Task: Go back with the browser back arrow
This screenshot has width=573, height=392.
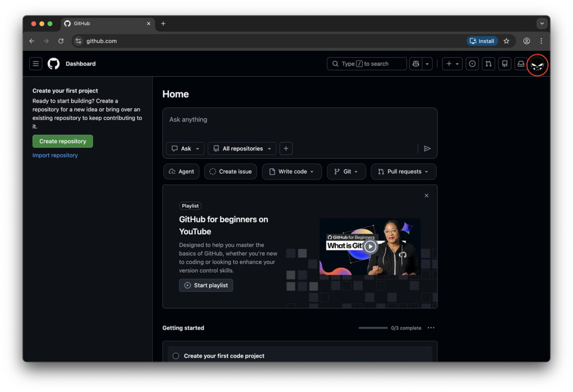Action: click(x=32, y=41)
